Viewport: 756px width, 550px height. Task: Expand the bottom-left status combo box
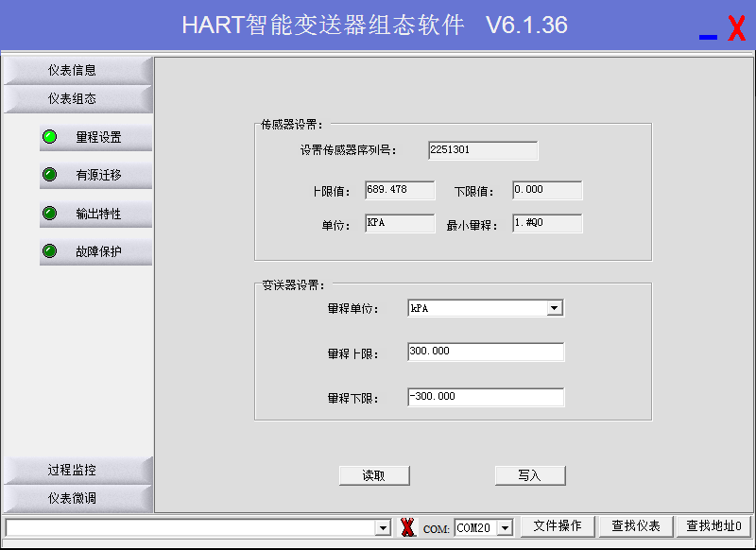pyautogui.click(x=383, y=528)
